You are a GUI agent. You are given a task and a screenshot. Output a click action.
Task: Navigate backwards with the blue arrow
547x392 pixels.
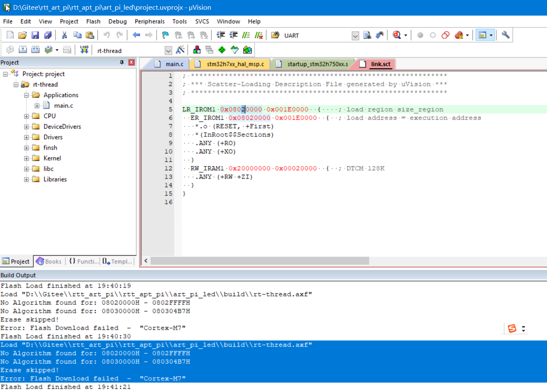136,35
